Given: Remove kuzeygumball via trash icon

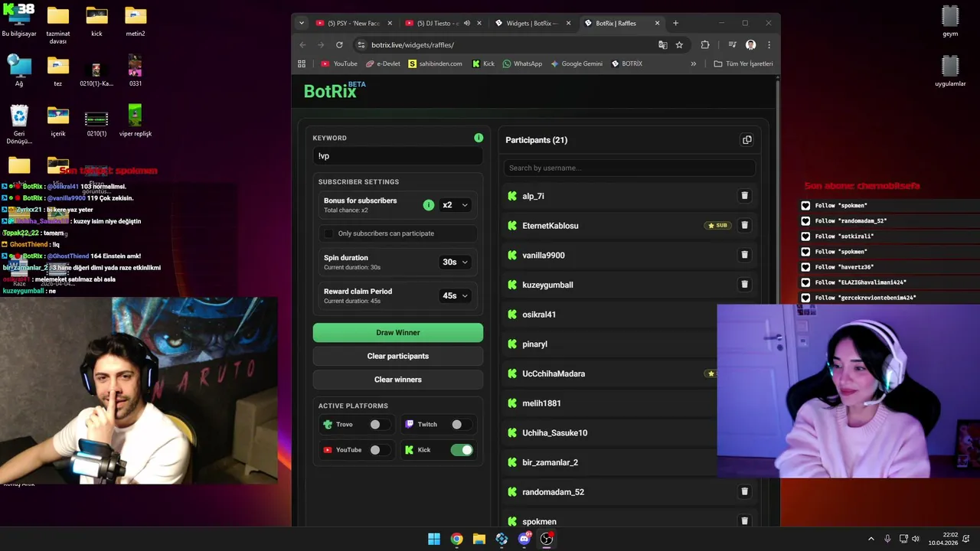Looking at the screenshot, I should (744, 284).
